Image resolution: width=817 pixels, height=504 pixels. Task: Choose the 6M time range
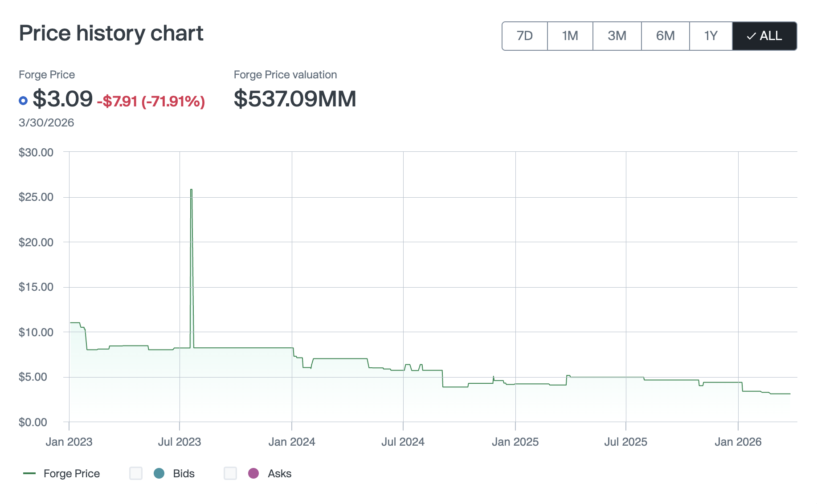tap(665, 36)
